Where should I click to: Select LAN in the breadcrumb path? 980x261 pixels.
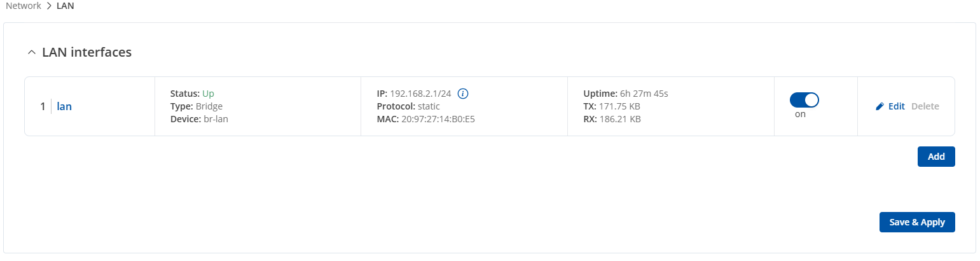[66, 5]
